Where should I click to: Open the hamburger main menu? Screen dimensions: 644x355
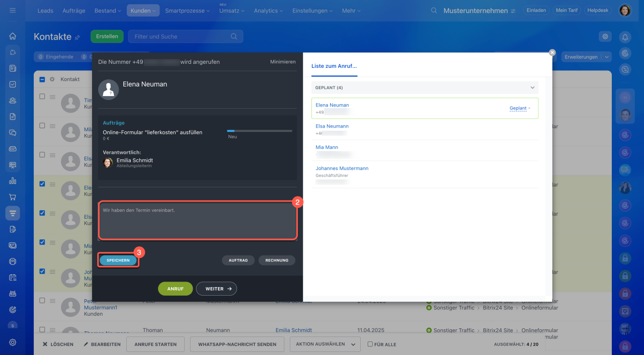pos(13,11)
